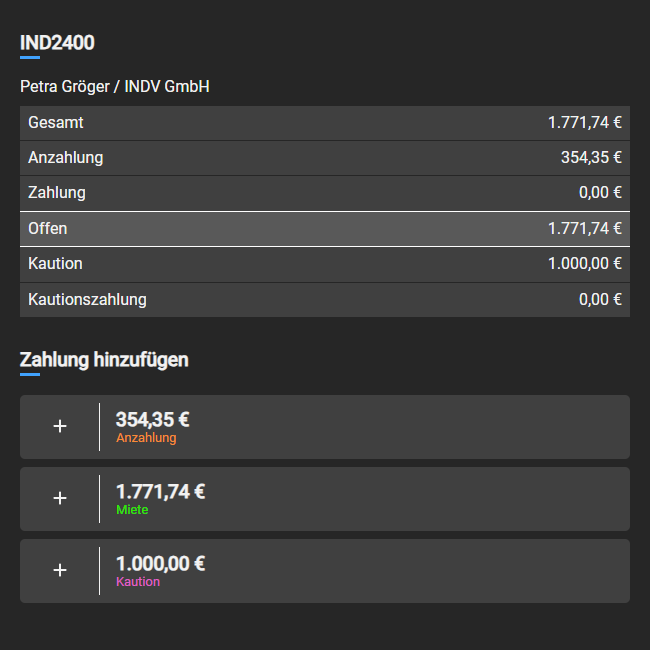The height and width of the screenshot is (650, 650).
Task: Click the green Miete label
Action: click(132, 510)
